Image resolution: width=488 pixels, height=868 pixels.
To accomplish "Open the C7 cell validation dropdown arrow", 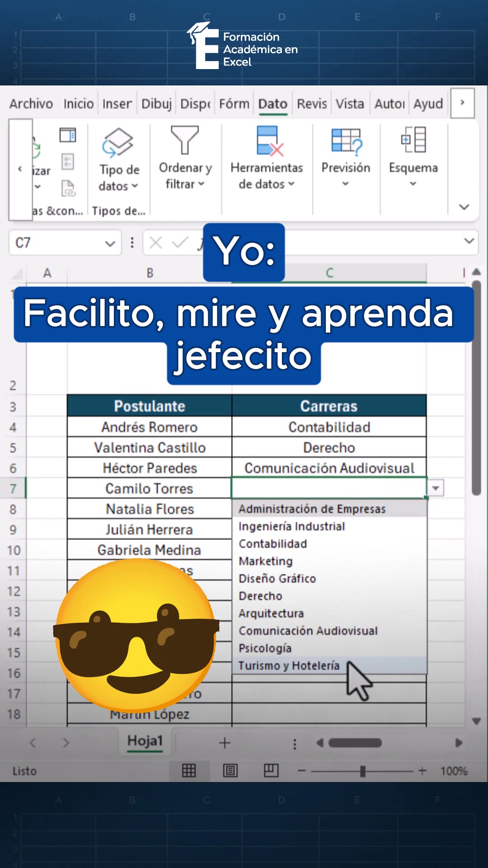I will [x=436, y=488].
